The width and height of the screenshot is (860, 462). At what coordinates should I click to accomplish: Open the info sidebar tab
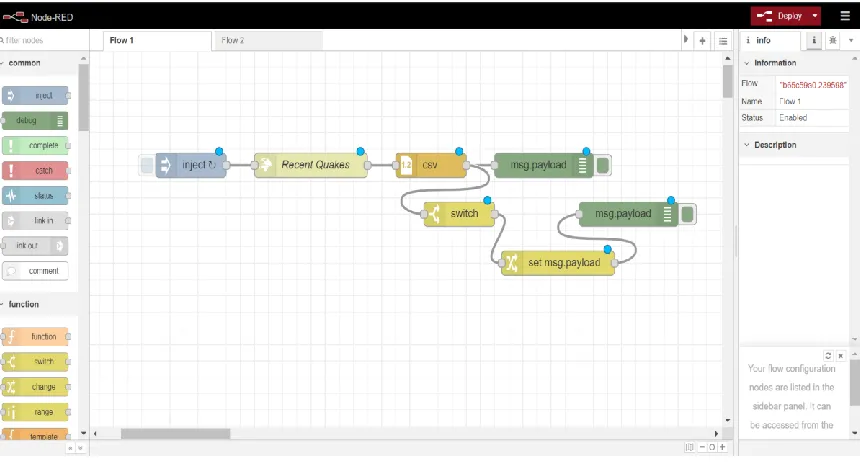click(770, 41)
